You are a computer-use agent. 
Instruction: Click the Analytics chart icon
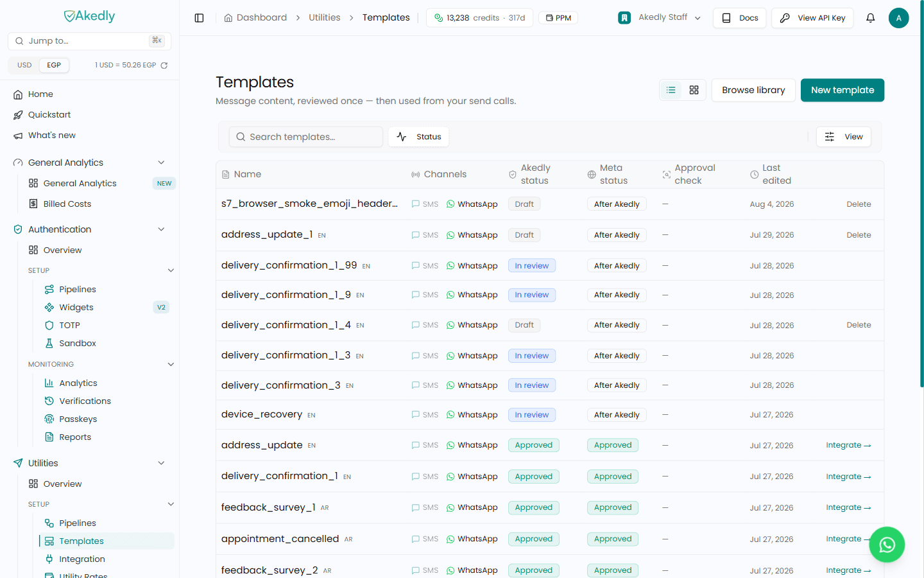click(x=49, y=383)
